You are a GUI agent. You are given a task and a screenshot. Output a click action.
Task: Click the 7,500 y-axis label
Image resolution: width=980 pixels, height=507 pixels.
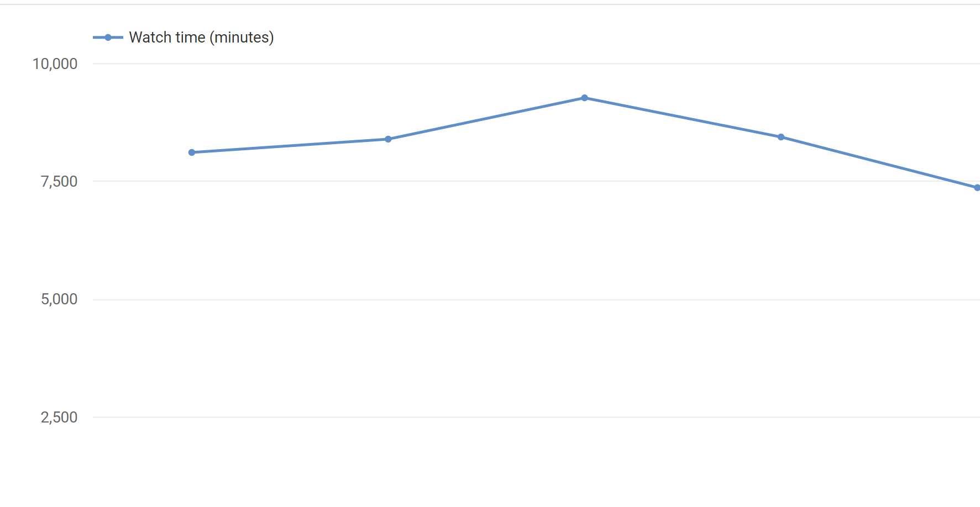click(59, 182)
